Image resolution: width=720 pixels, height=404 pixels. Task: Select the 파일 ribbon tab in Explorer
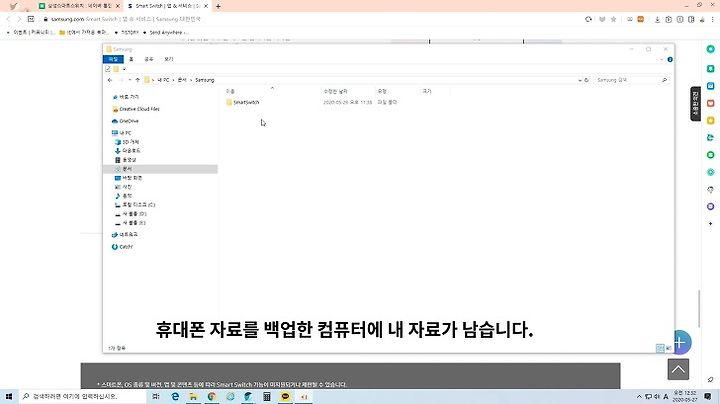[x=113, y=59]
